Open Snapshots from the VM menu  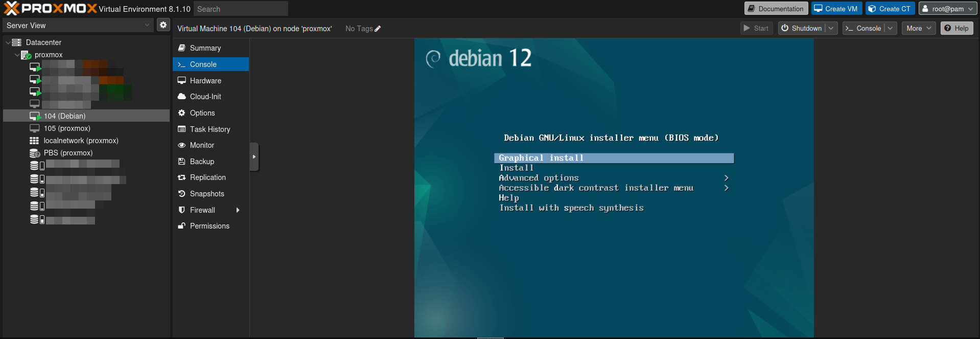(206, 194)
